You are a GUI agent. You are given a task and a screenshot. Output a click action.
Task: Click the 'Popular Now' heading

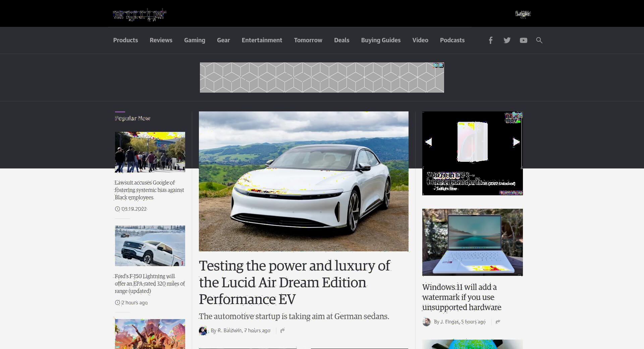(x=132, y=118)
